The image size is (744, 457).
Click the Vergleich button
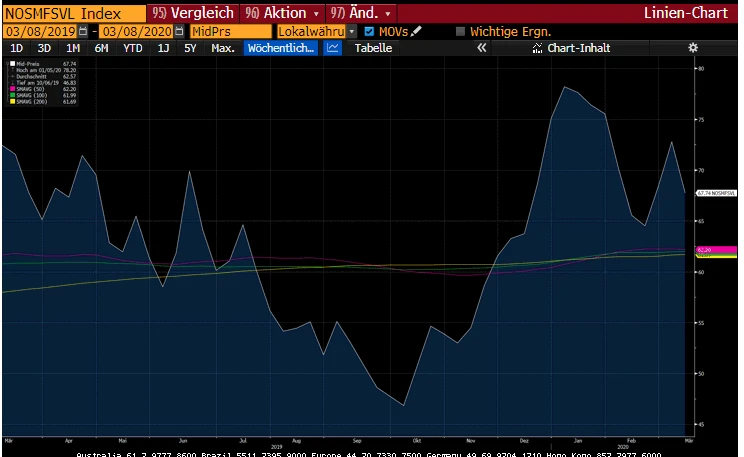pos(193,13)
